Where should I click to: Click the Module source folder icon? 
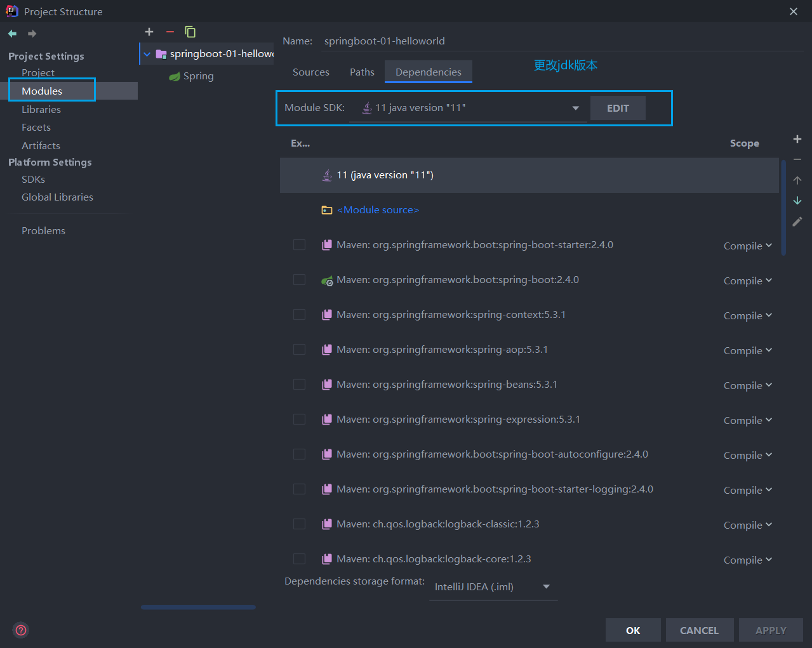[327, 210]
